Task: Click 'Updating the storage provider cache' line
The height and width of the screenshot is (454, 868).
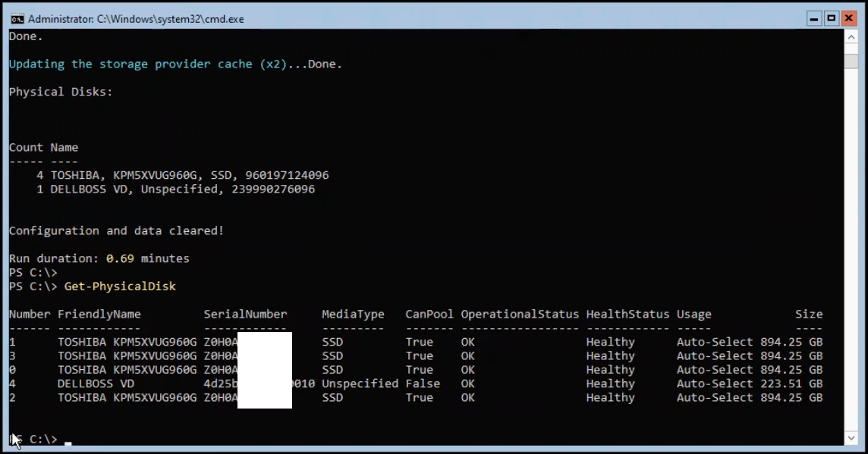Action: point(175,64)
